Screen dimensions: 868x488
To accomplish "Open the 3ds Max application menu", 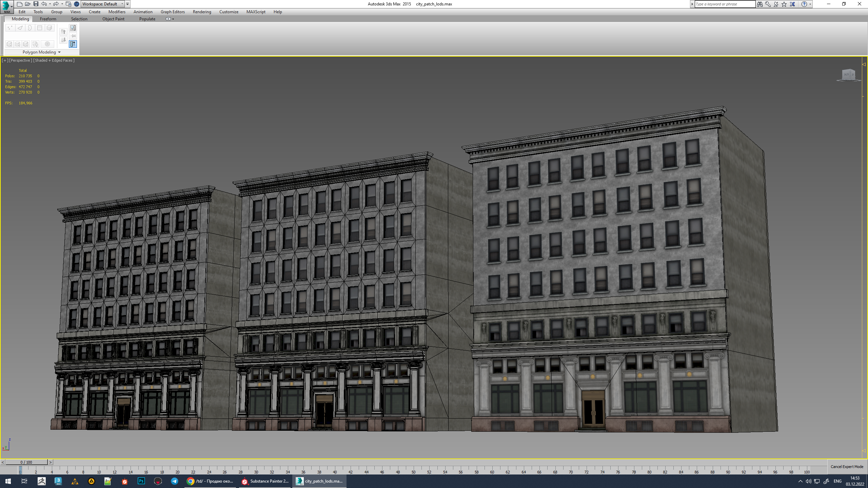I will (x=6, y=6).
